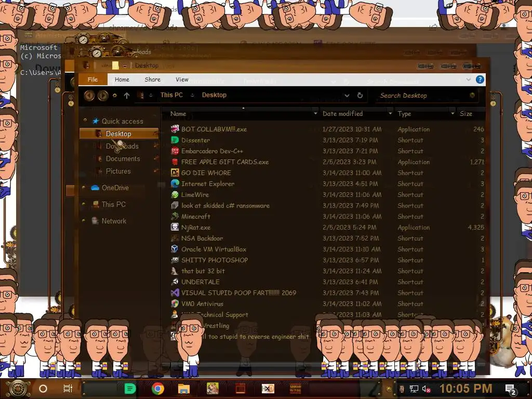The height and width of the screenshot is (399, 532).
Task: Select the UNDERTALE shortcut icon
Action: (x=175, y=282)
